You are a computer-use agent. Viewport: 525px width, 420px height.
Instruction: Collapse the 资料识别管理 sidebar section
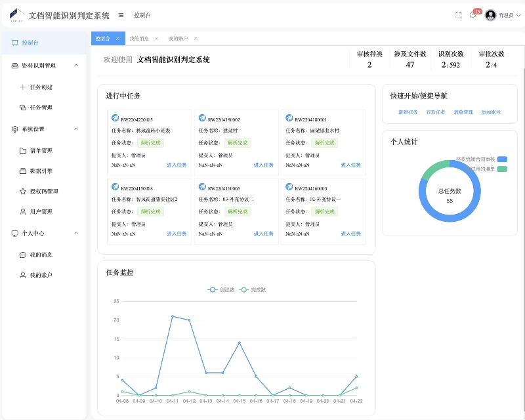point(76,66)
